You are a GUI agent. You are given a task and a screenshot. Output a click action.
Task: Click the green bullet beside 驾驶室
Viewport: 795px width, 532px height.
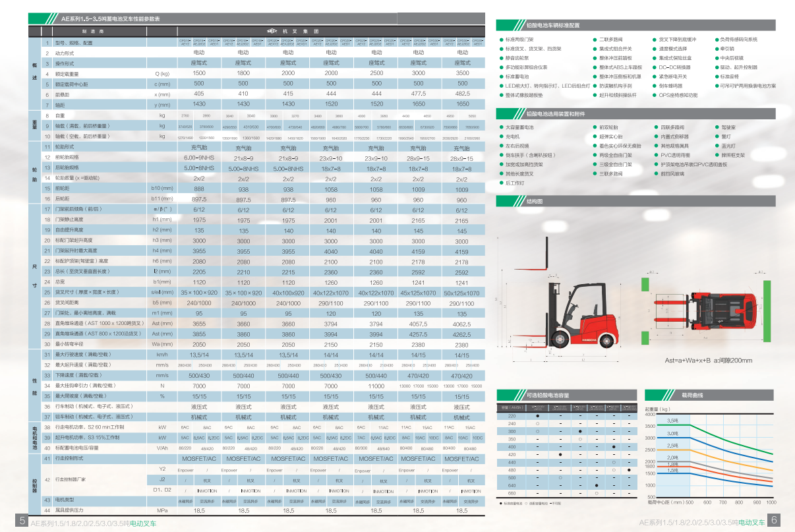click(717, 127)
